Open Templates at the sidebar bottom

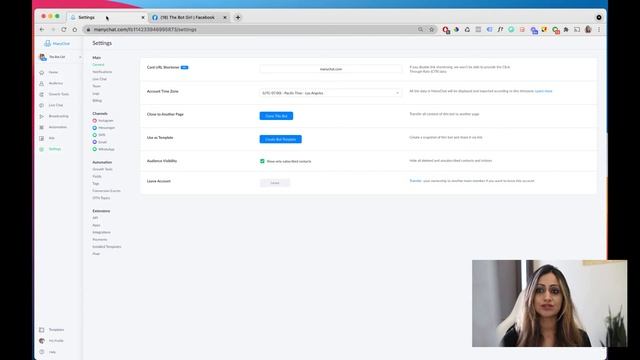point(56,330)
